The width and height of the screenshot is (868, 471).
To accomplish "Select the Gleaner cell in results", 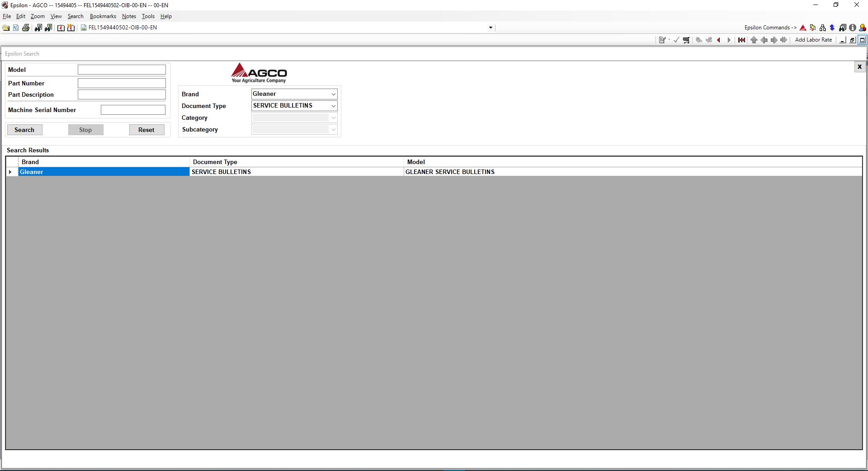I will 104,172.
